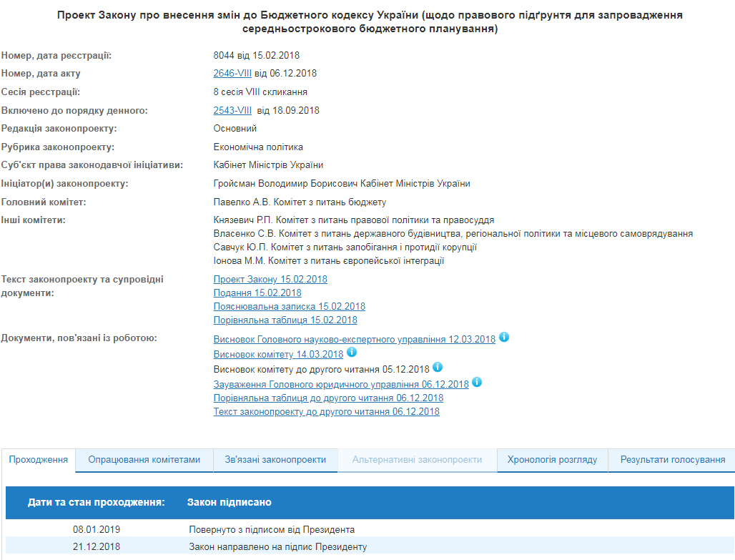Screen dimensions: 735x560
Task: Open Зауваження Головного юридичного управління 06.12.2018
Action: [341, 385]
